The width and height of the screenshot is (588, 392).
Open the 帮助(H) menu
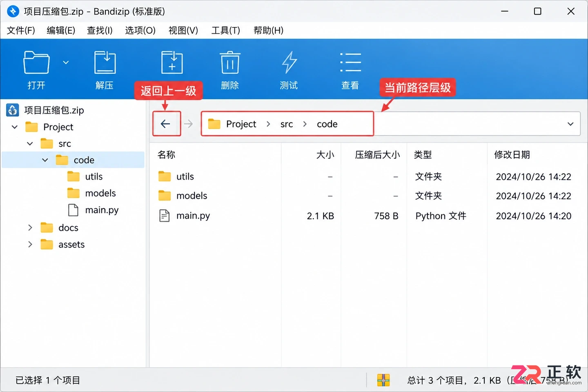pyautogui.click(x=268, y=30)
